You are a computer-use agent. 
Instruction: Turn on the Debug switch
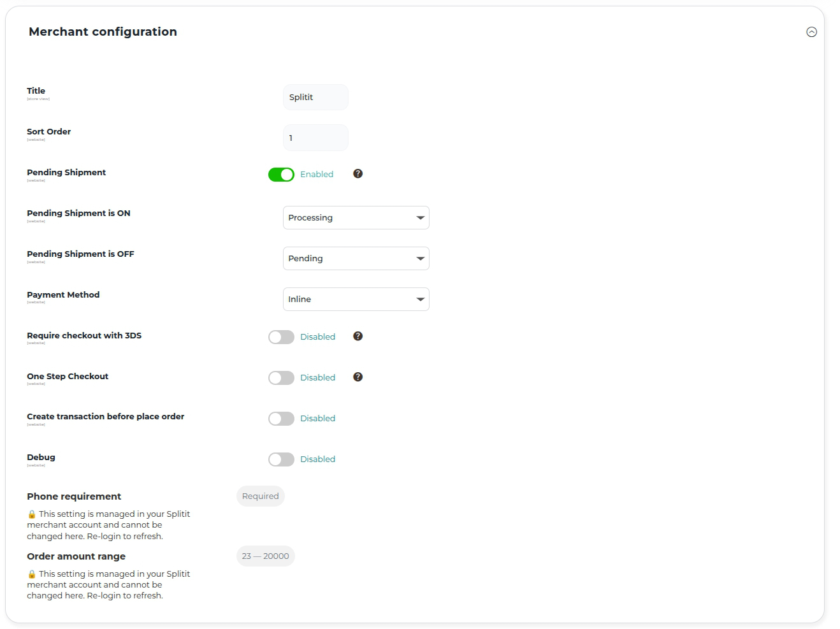[281, 459]
